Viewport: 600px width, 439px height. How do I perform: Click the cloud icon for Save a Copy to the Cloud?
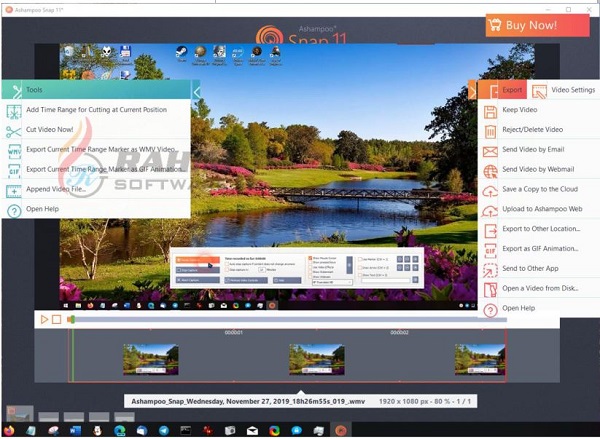490,191
